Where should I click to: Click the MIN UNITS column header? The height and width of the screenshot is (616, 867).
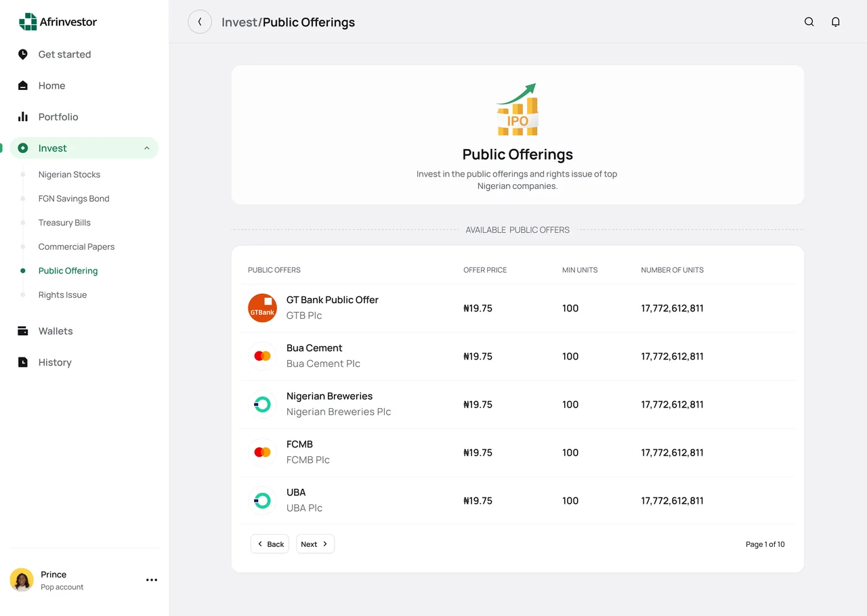click(580, 270)
